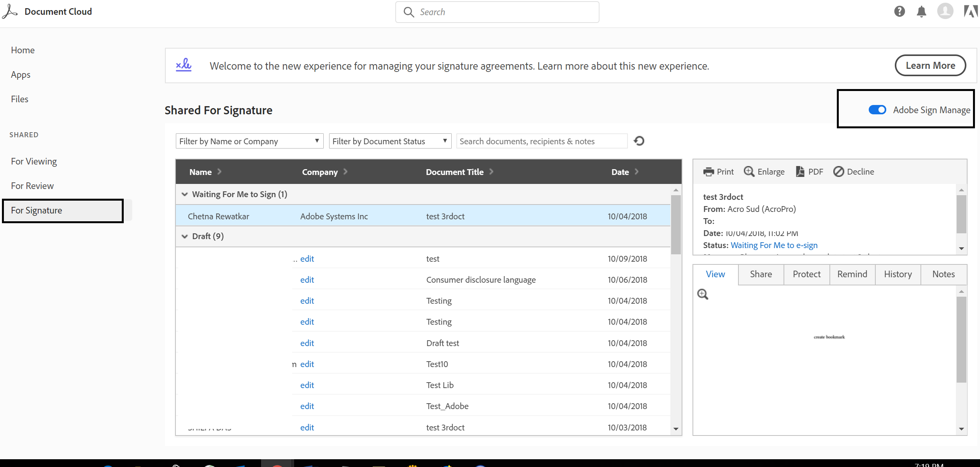
Task: Click the Learn More button
Action: click(x=930, y=65)
